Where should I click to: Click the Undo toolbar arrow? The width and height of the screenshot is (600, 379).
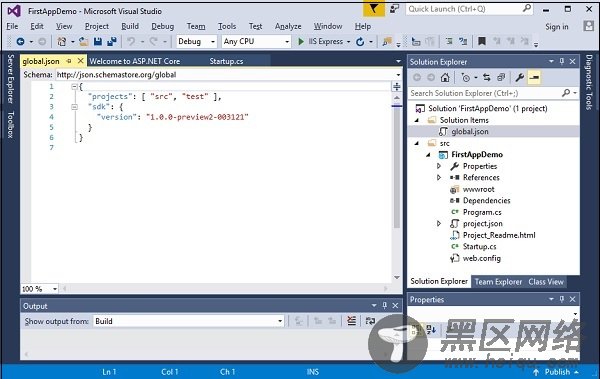coord(131,41)
